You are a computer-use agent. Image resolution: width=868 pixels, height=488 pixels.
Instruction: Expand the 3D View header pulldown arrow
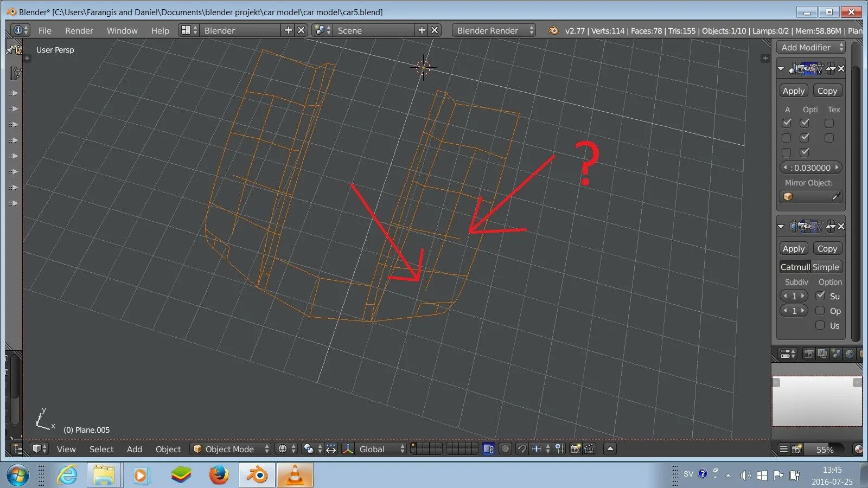pyautogui.click(x=610, y=449)
